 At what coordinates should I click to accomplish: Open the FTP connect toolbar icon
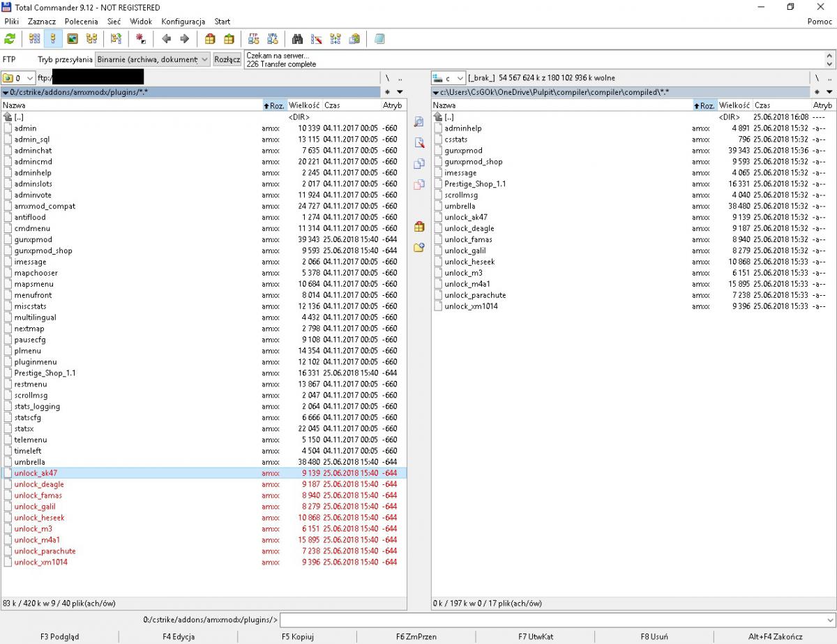point(254,39)
